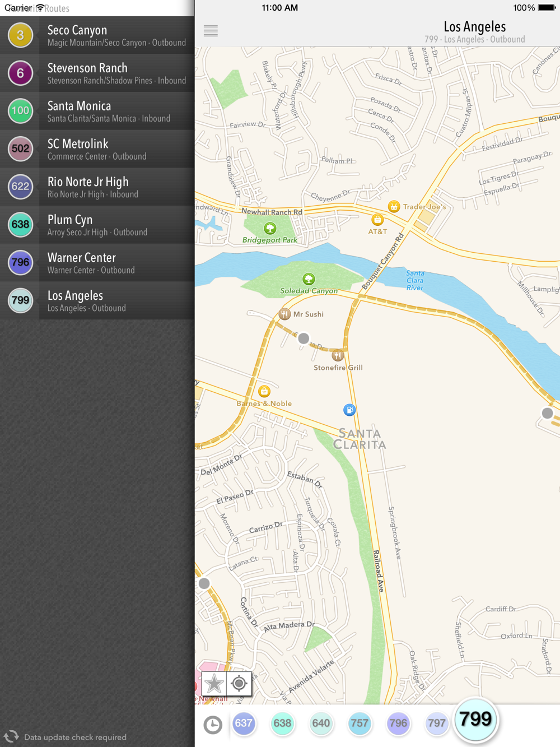Choose Santa Monica route 100
The height and width of the screenshot is (747, 560).
pos(97,111)
